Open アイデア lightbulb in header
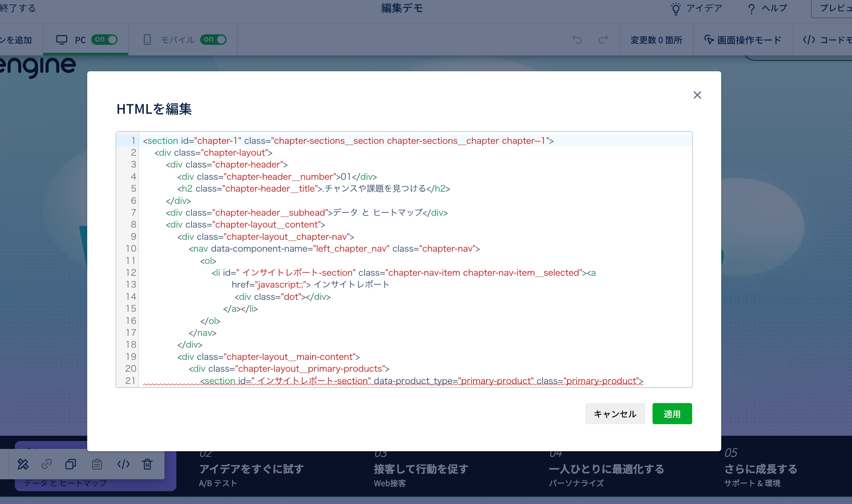Viewport: 852px width, 504px height. [696, 8]
